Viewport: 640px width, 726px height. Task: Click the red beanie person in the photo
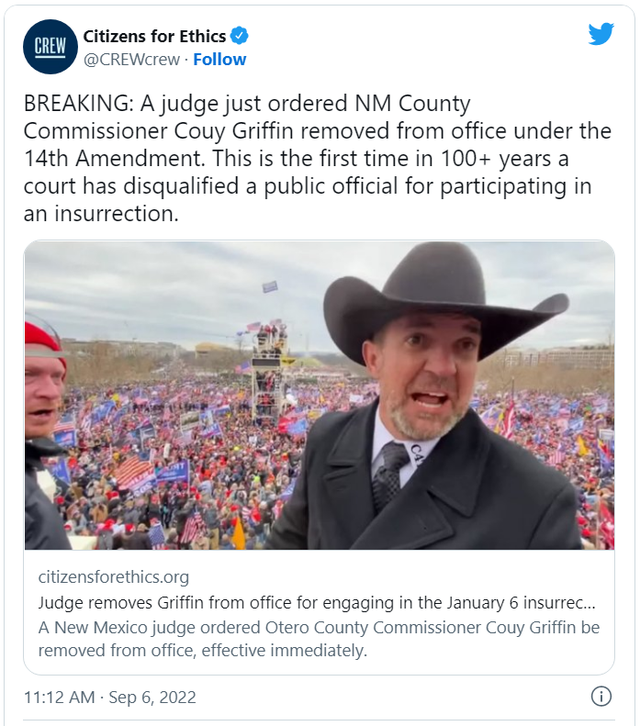point(43,400)
